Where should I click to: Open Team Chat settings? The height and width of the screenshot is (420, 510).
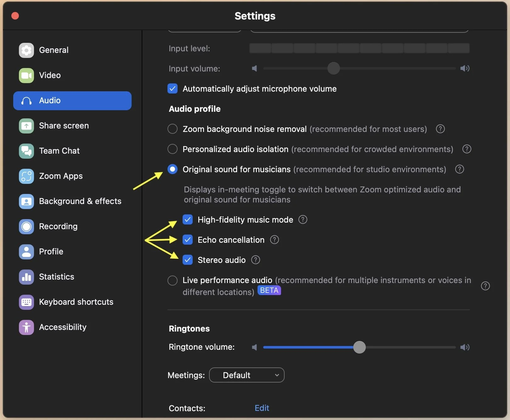72,151
